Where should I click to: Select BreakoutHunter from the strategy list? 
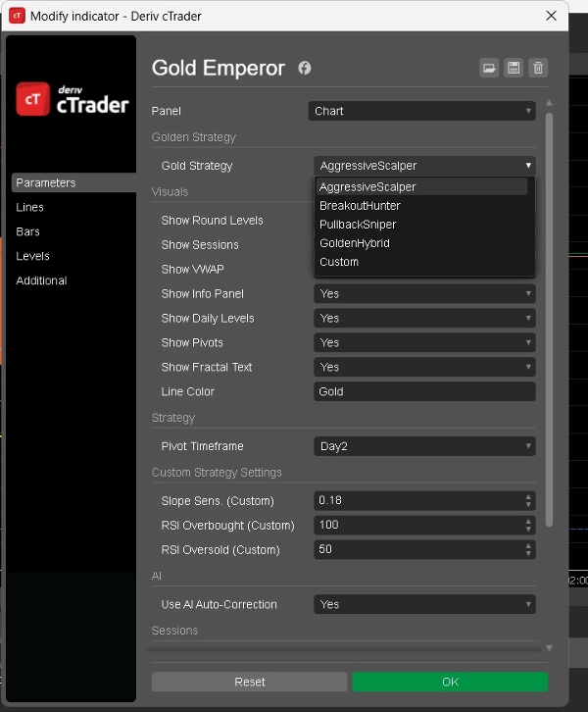click(x=360, y=206)
